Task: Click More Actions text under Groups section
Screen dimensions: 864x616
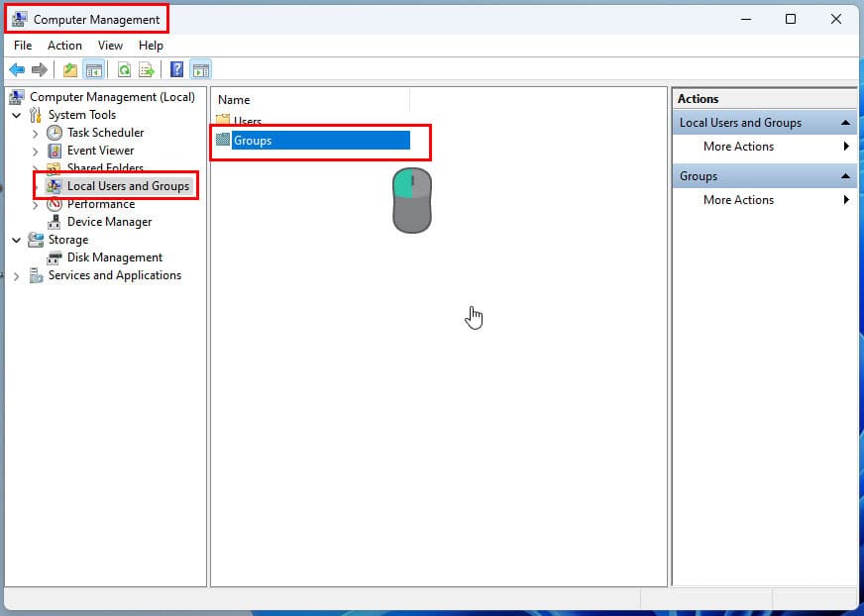Action: point(738,200)
